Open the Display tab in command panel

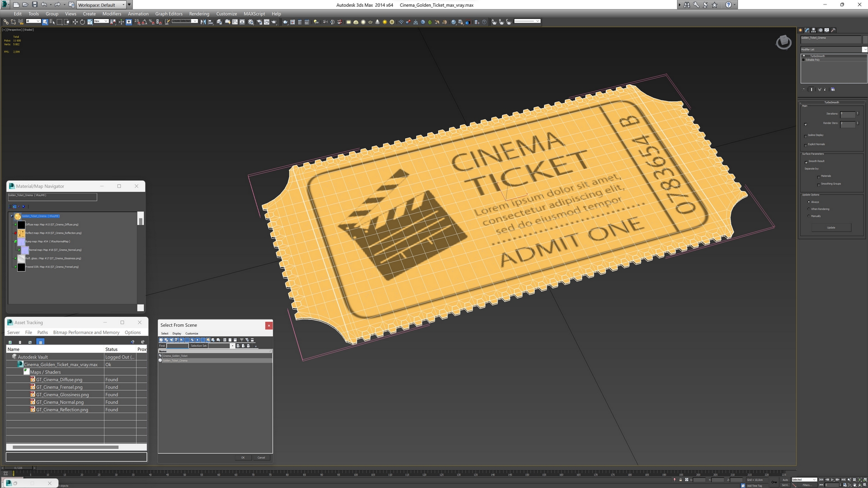[827, 30]
